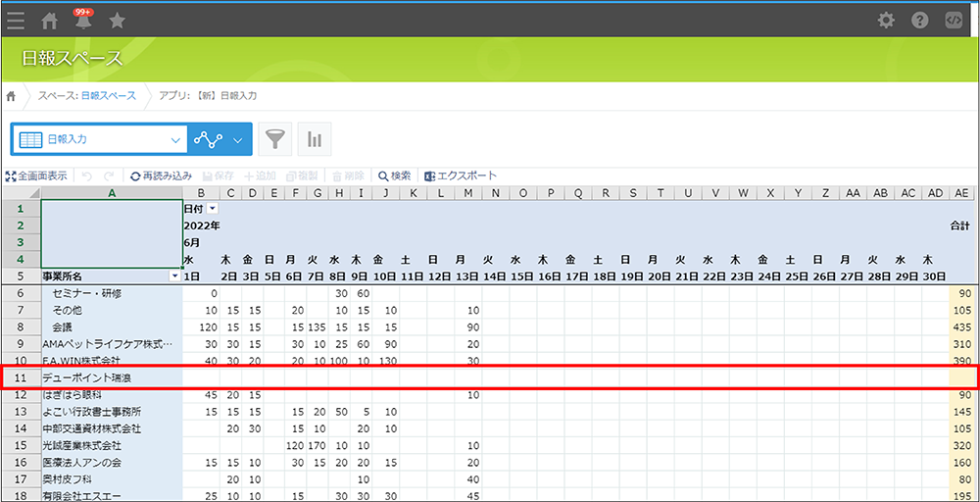Image resolution: width=980 pixels, height=502 pixels.
Task: Click the 合計 total header cell
Action: pos(961,226)
